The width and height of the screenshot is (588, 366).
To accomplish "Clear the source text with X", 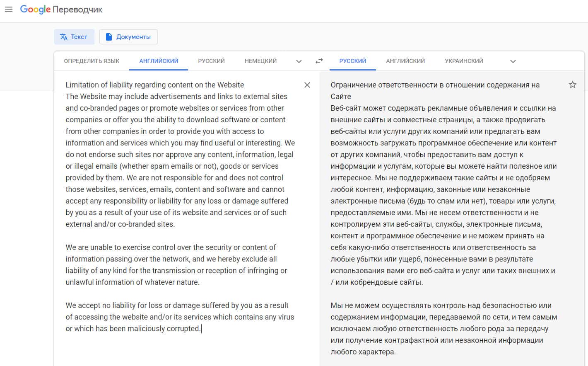I will [307, 85].
